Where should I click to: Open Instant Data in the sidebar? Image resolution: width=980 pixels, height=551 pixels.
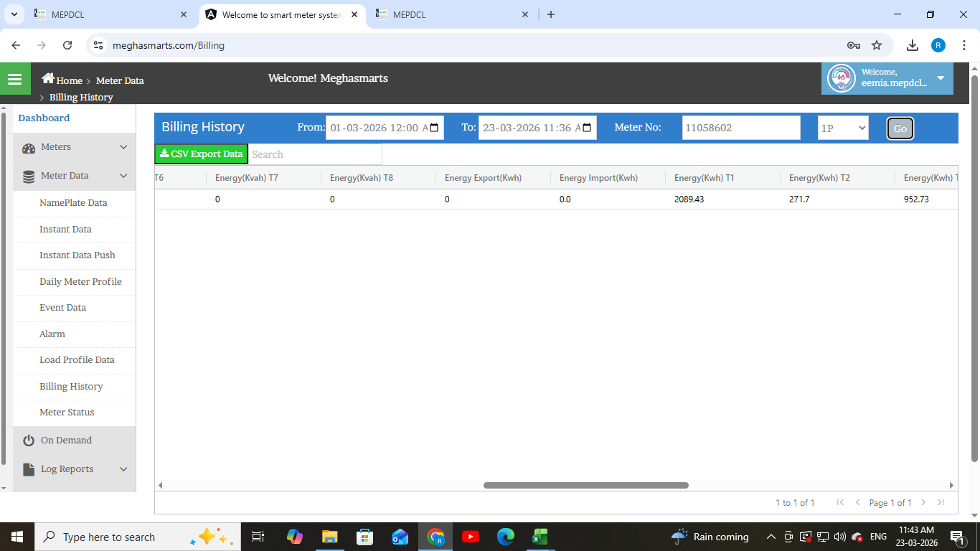coord(65,230)
